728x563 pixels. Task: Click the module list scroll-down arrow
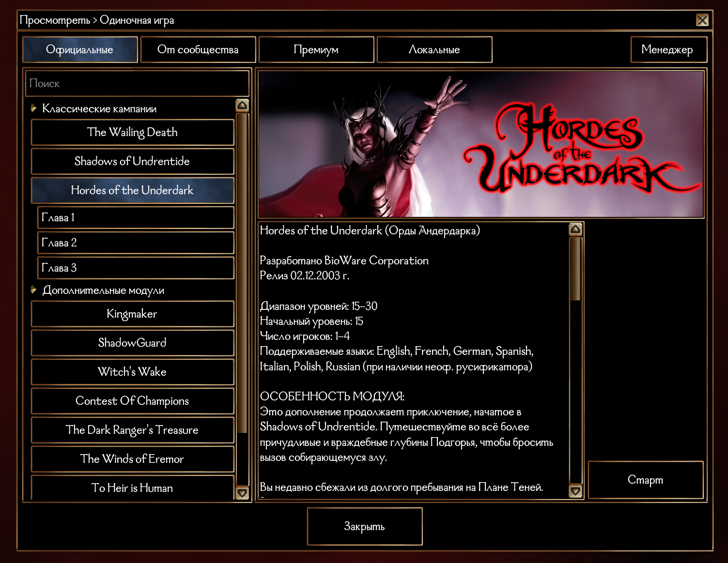coord(242,493)
